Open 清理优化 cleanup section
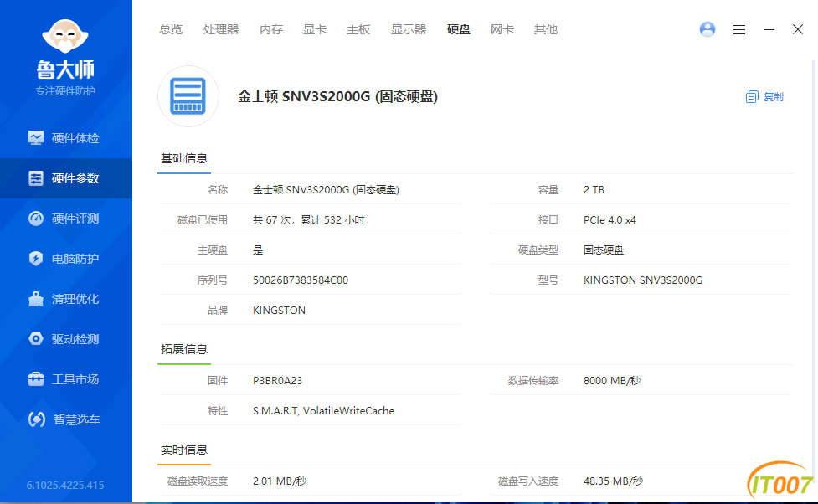 pyautogui.click(x=66, y=299)
